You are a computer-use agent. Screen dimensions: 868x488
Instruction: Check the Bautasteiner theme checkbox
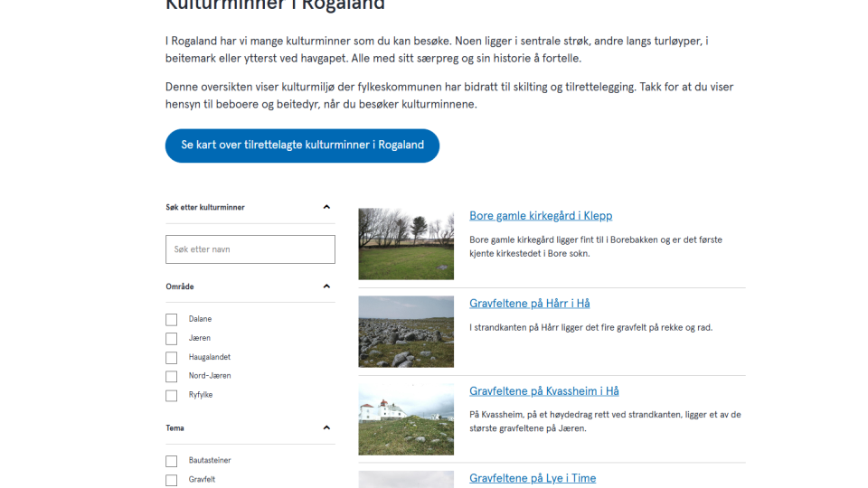[172, 461]
